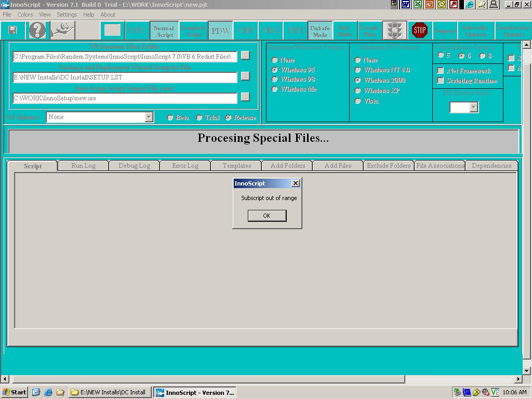Image resolution: width=532 pixels, height=399 pixels.
Task: Click the VBG toolbar button
Action: (270, 31)
